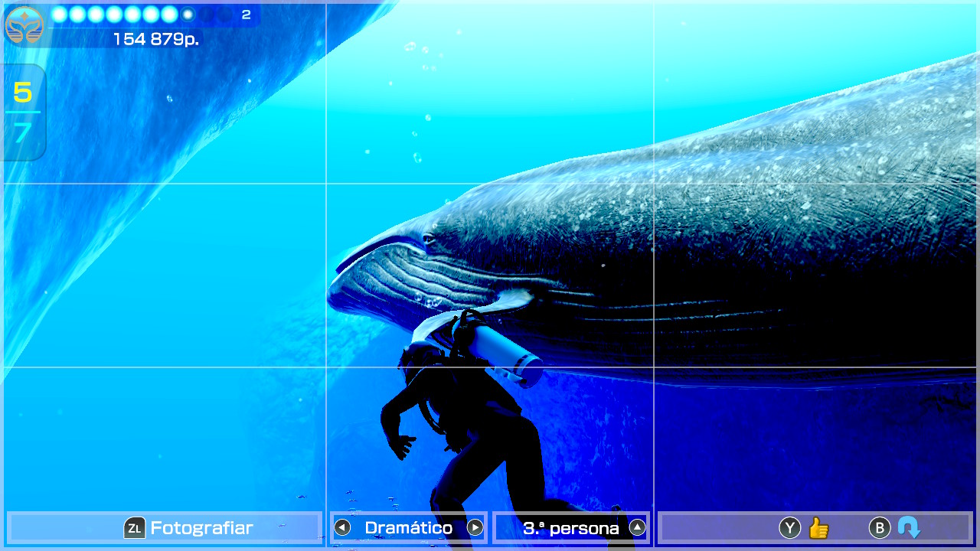
Task: Click the cyan number 7 total
Action: [23, 134]
